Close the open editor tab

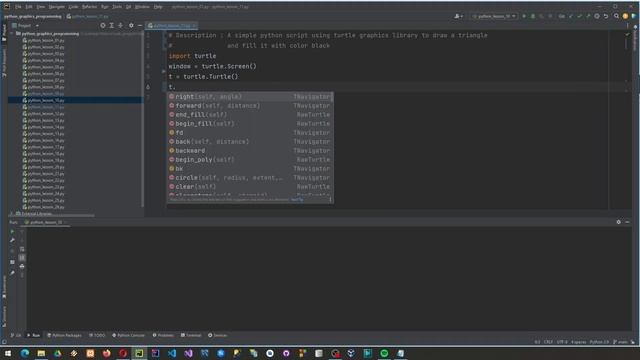[194, 25]
